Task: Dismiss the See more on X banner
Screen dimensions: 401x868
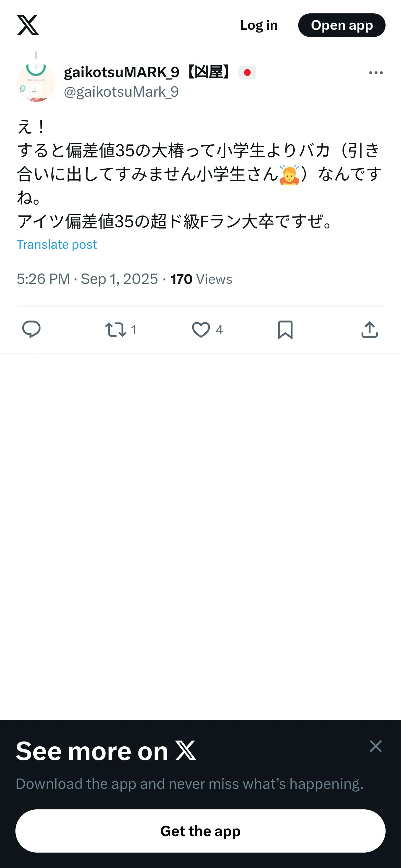Action: coord(376,746)
